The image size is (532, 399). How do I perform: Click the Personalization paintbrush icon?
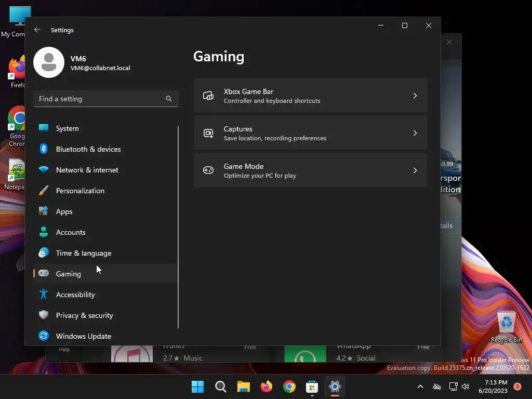pyautogui.click(x=44, y=190)
